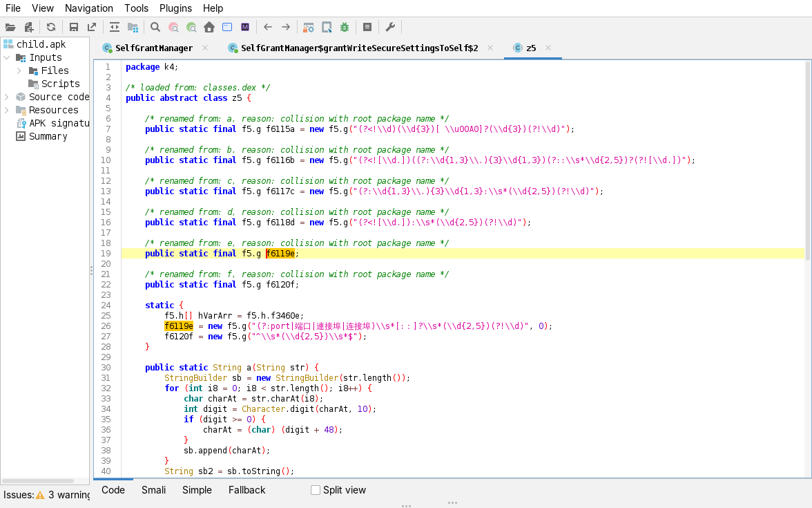Click the Issues 3 warnings indicator
This screenshot has width=812, height=508.
pyautogui.click(x=47, y=495)
